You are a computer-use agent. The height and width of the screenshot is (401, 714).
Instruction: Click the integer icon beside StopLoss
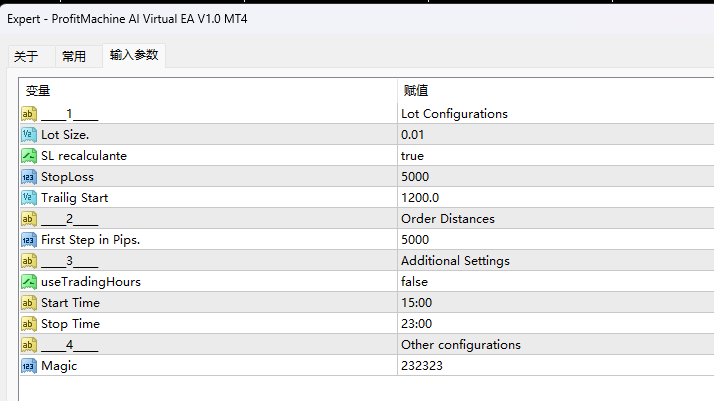pos(28,177)
